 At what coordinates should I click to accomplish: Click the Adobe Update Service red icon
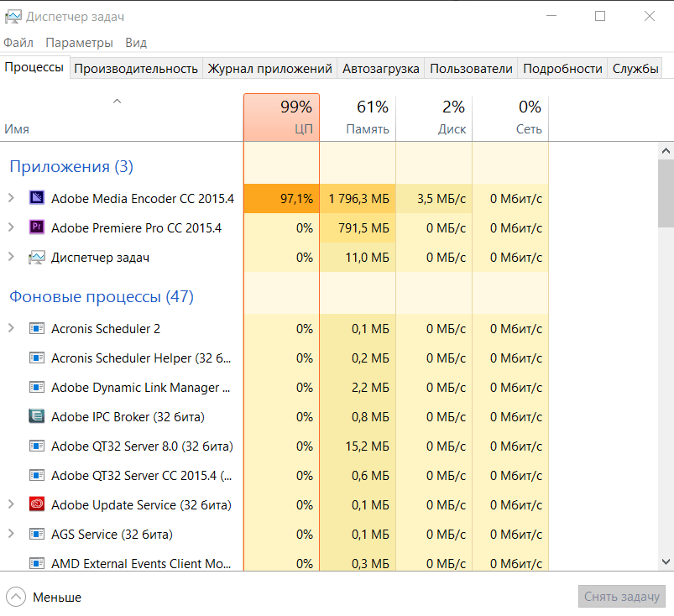[x=37, y=504]
